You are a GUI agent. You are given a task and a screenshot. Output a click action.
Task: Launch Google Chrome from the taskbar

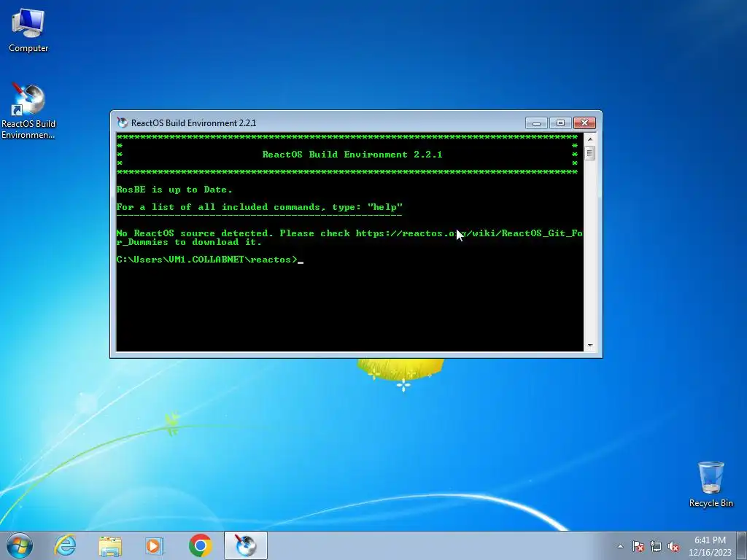200,545
